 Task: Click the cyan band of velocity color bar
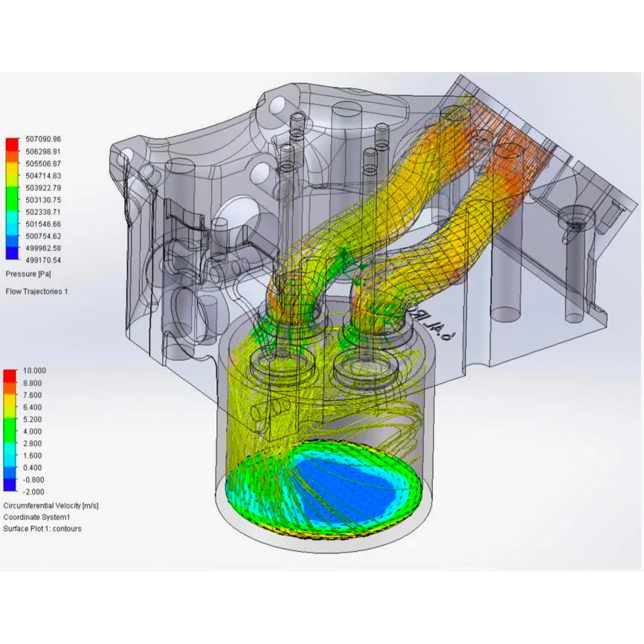pyautogui.click(x=12, y=454)
